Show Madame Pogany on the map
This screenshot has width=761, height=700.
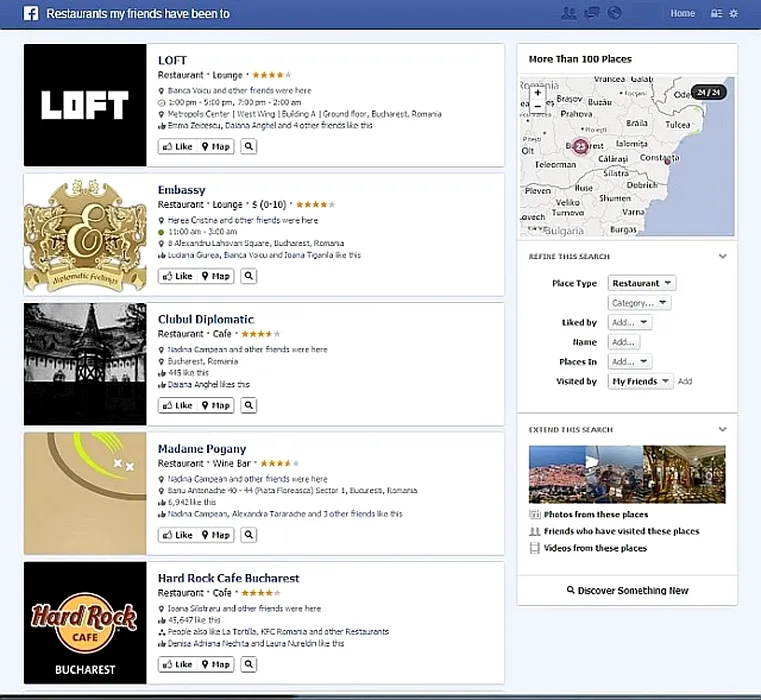point(216,535)
